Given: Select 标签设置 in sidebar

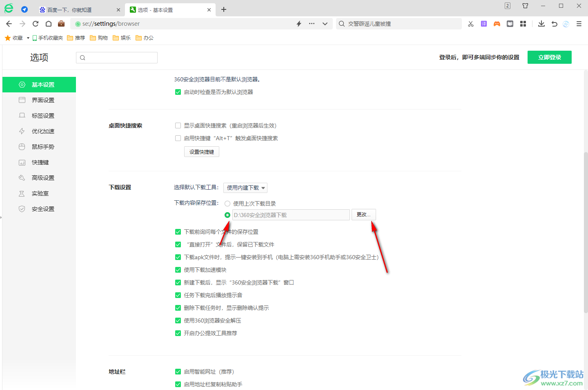Looking at the screenshot, I should click(x=39, y=116).
